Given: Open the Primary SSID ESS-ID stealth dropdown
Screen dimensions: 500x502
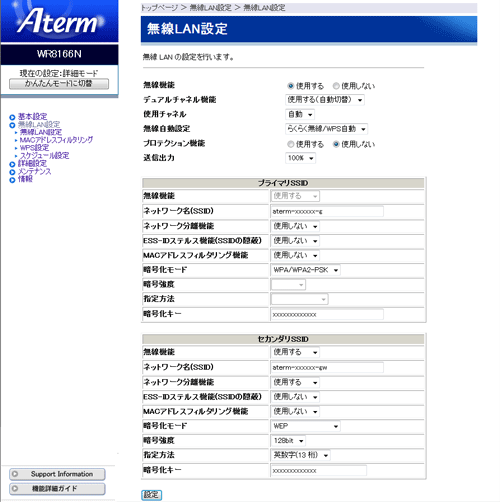Looking at the screenshot, I should point(295,241).
